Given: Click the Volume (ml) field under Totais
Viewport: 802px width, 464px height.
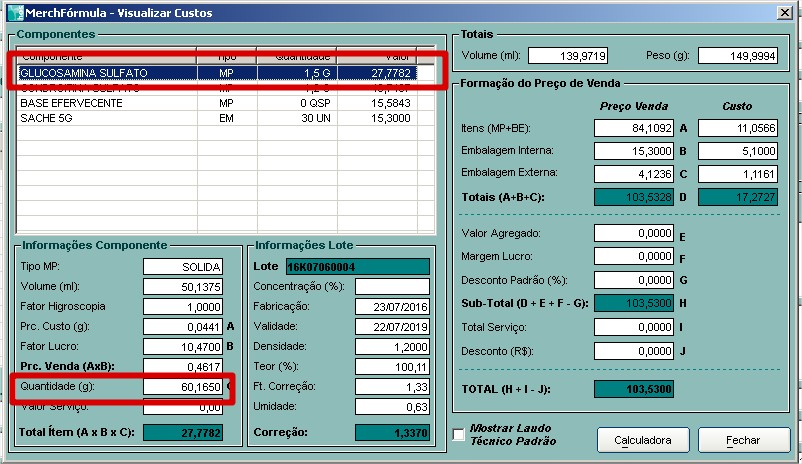Looking at the screenshot, I should coord(568,56).
